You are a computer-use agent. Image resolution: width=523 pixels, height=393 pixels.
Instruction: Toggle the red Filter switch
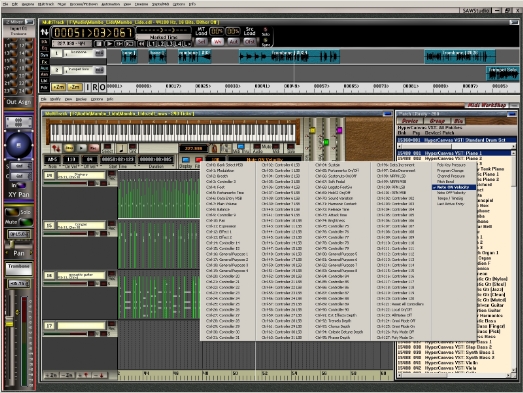tap(198, 160)
